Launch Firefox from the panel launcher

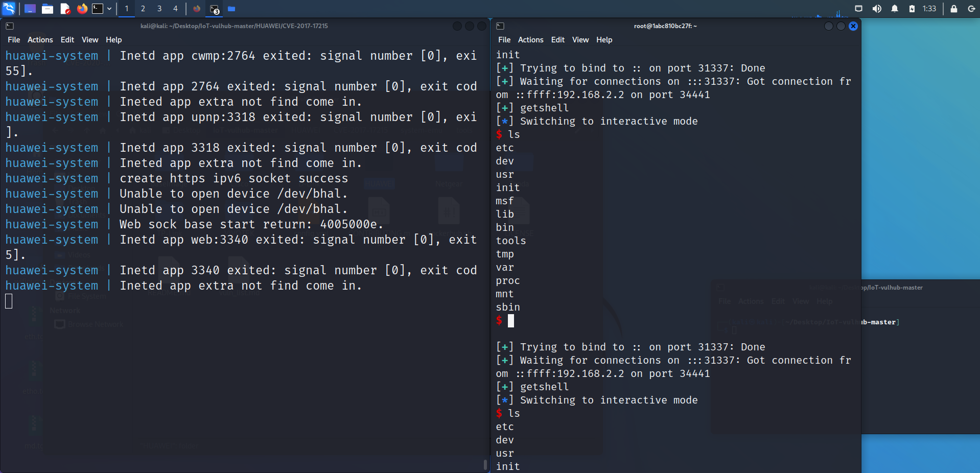82,9
